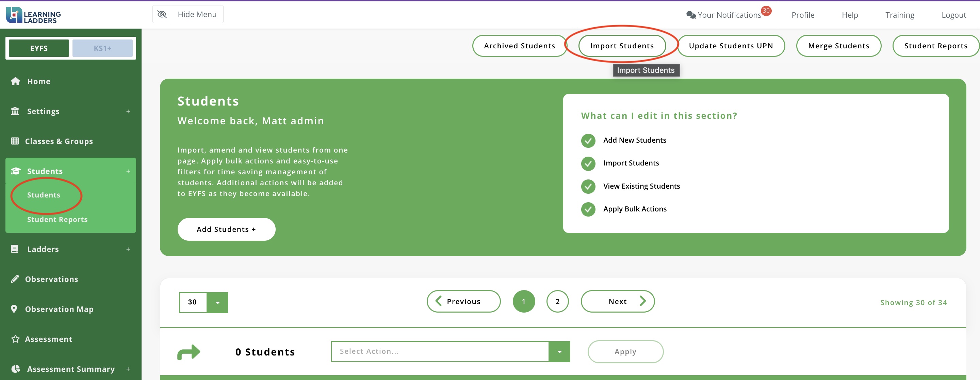Toggle the Hide Menu eye icon

point(162,14)
